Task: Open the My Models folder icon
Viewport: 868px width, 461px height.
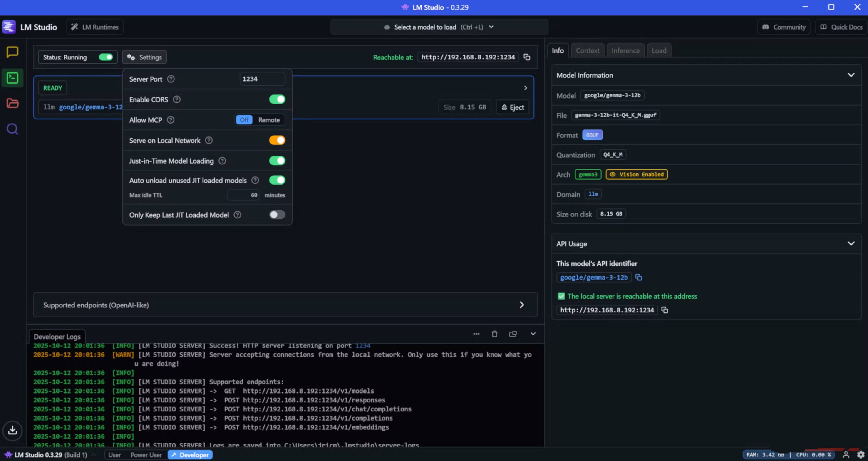Action: (12, 103)
